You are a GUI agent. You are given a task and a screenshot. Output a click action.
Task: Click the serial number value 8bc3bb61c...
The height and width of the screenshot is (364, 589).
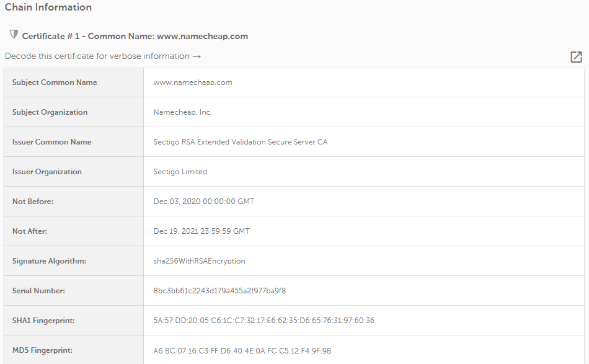[219, 290]
